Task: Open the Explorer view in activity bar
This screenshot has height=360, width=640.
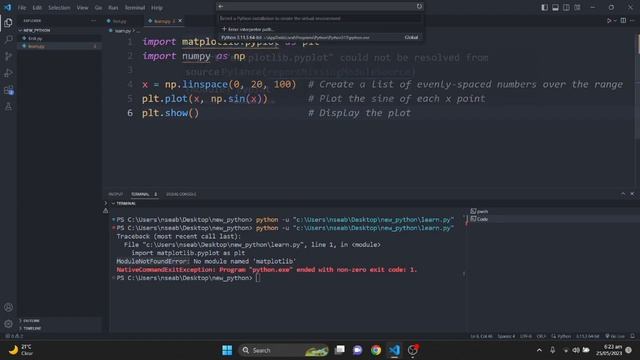Action: (x=8, y=23)
